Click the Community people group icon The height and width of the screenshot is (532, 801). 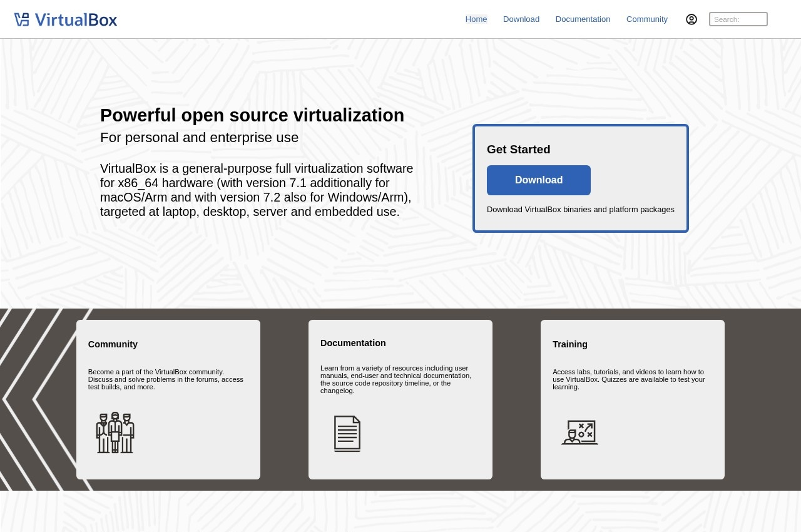tap(115, 432)
